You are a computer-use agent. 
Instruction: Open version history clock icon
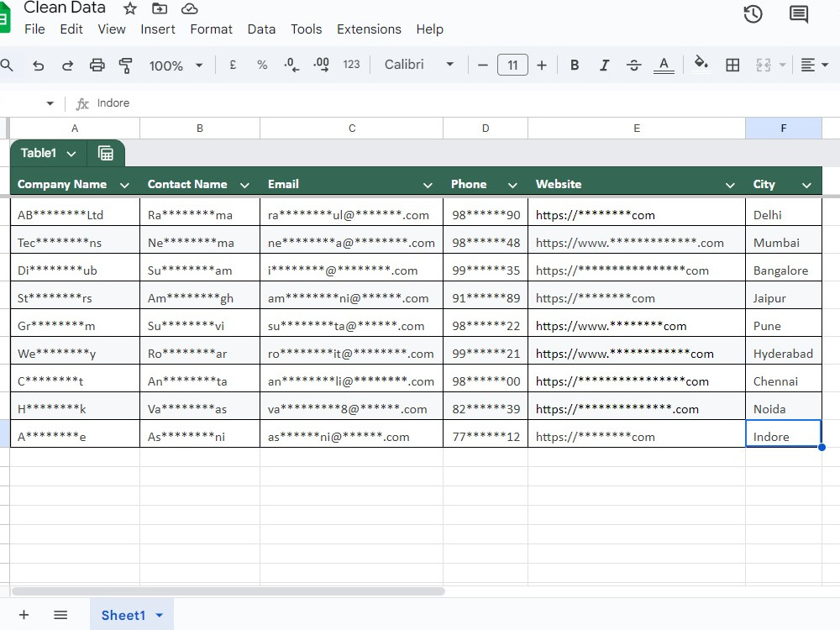click(753, 14)
